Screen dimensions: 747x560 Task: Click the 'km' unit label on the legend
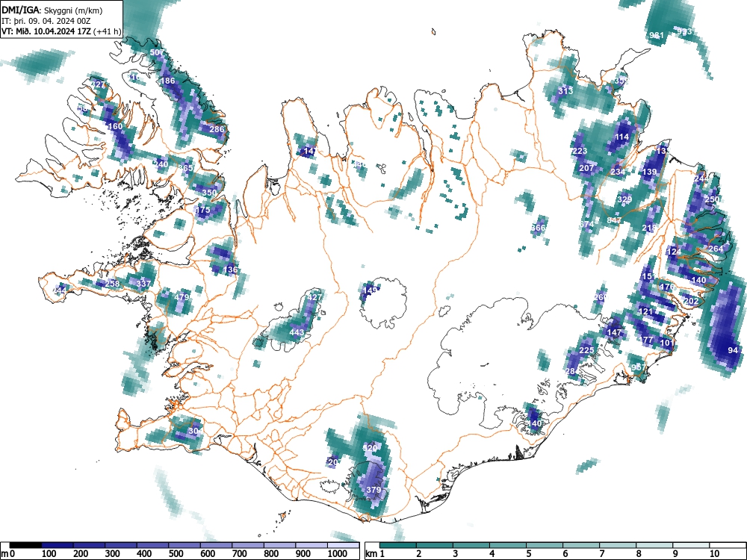pyautogui.click(x=372, y=554)
